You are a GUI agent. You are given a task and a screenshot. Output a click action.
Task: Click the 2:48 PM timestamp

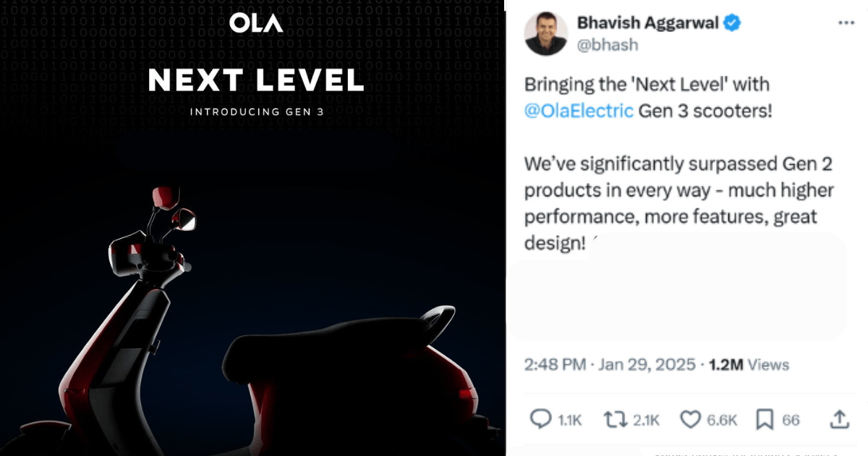[x=555, y=364]
